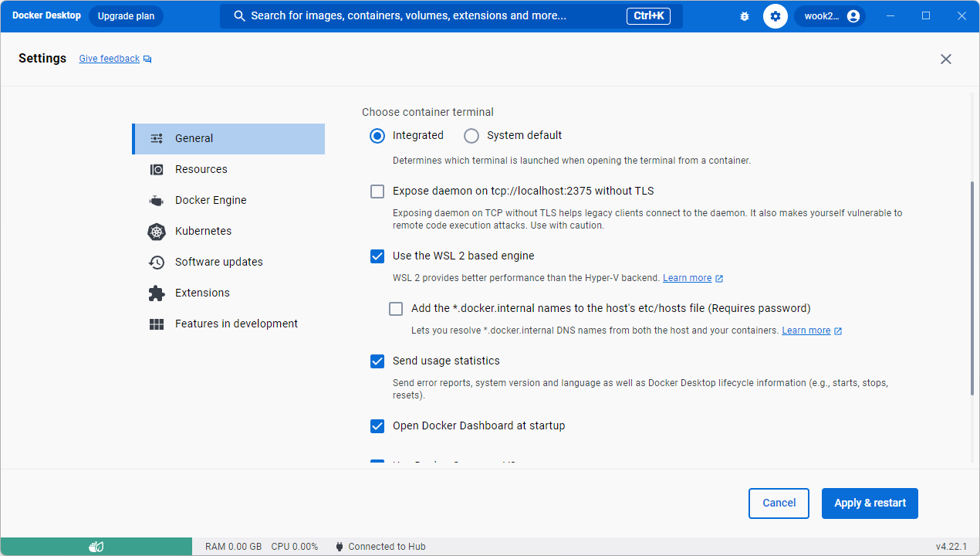The height and width of the screenshot is (556, 980).
Task: Click the Kubernetes wheel icon
Action: [157, 231]
